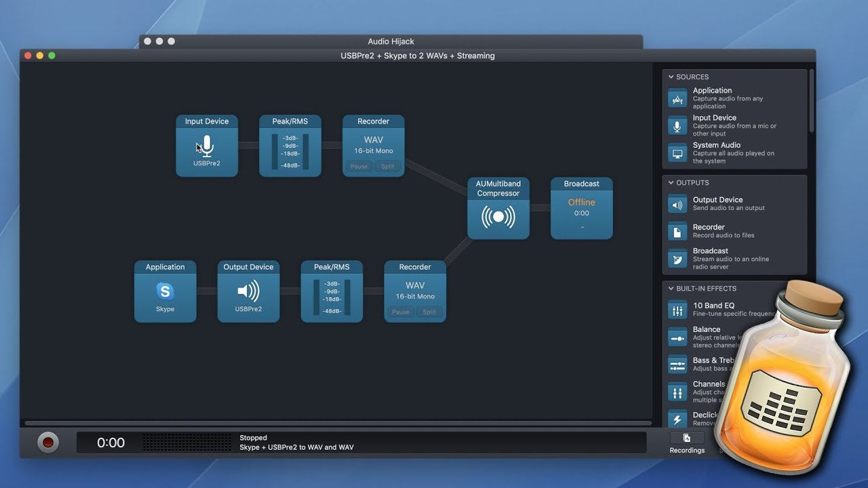Click the Application source icon in sidebar

coord(677,98)
